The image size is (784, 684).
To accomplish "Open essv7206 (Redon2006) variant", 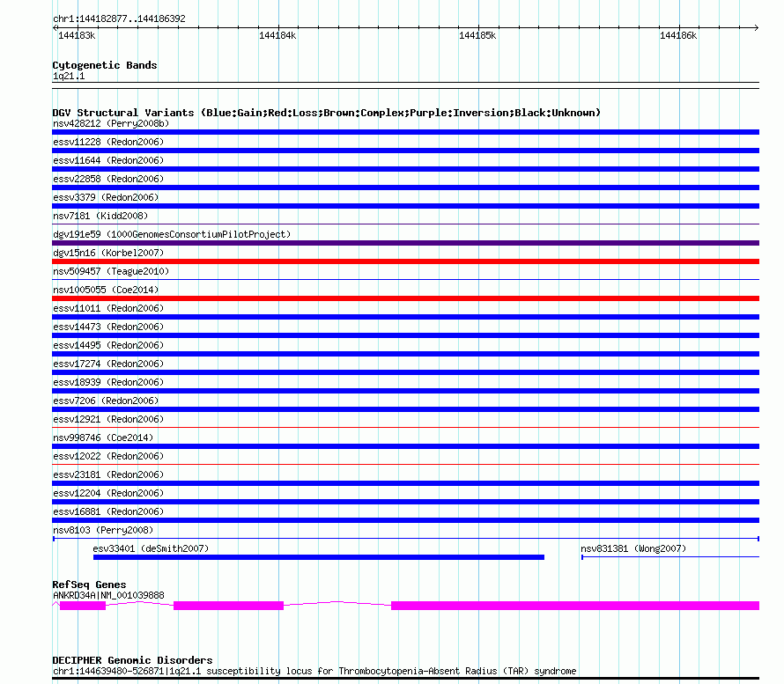I will (x=106, y=401).
